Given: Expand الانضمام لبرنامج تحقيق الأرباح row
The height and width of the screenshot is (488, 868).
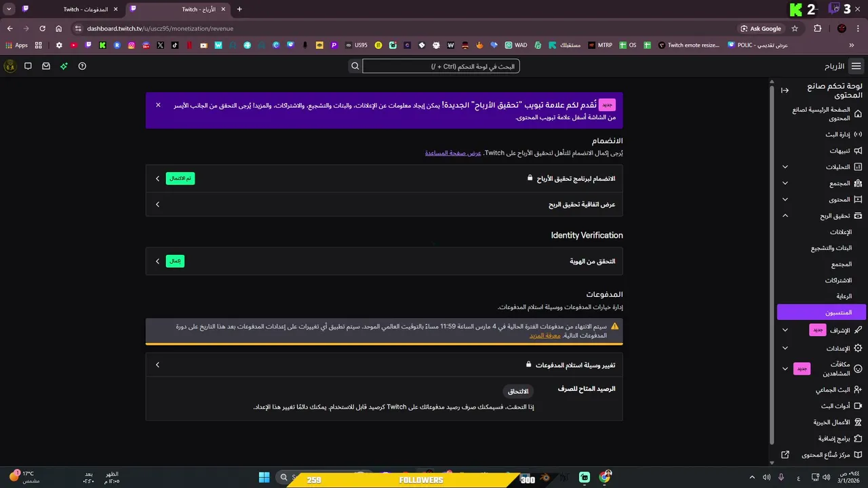Looking at the screenshot, I should pyautogui.click(x=384, y=178).
